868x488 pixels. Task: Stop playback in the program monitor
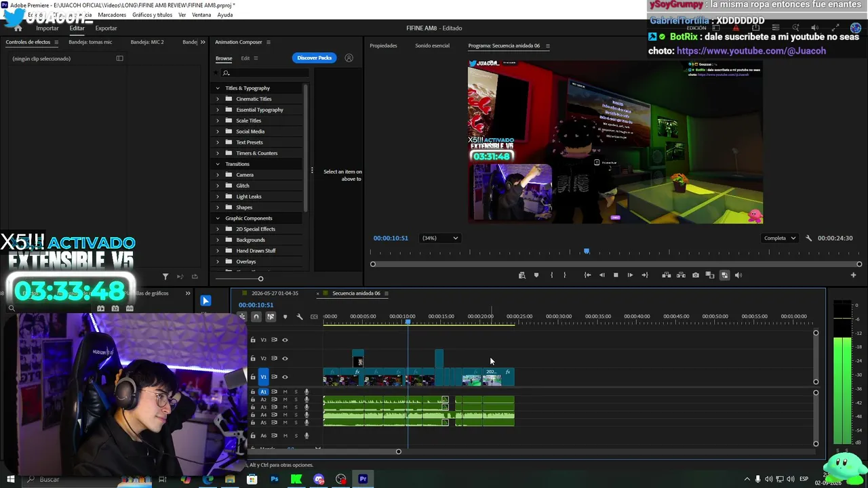click(616, 275)
